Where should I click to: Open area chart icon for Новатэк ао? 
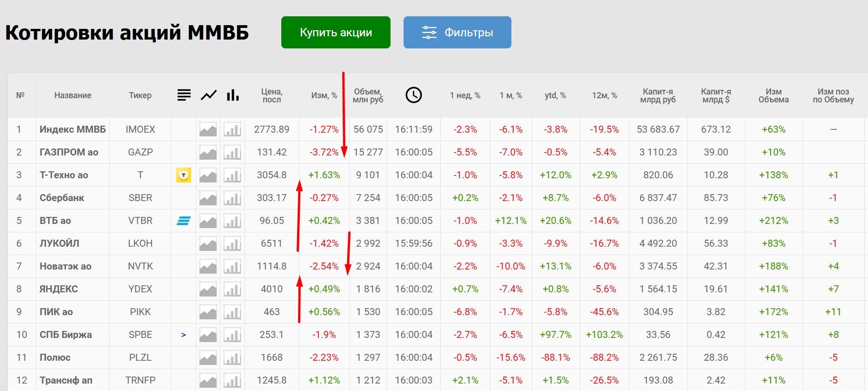[x=208, y=266]
